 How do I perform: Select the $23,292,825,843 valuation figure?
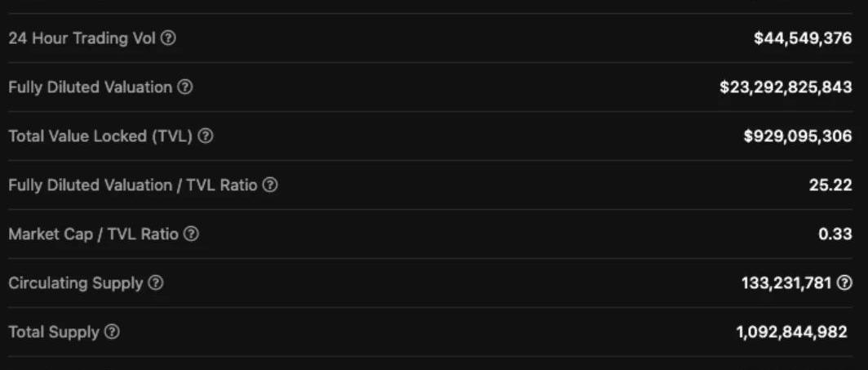pyautogui.click(x=786, y=87)
